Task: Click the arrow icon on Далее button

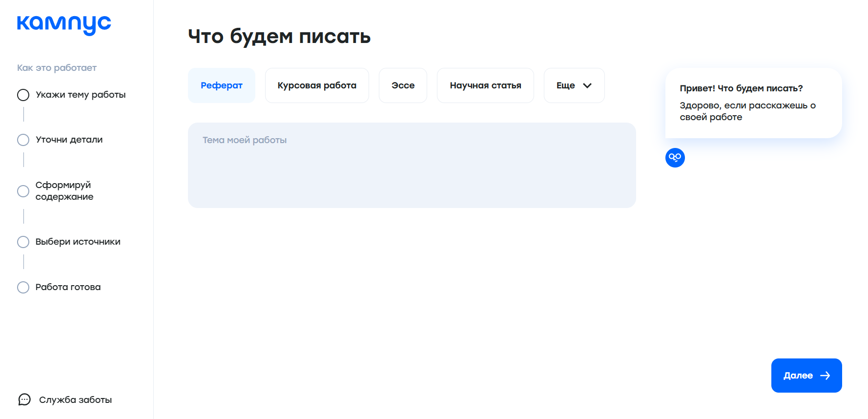Action: (825, 376)
